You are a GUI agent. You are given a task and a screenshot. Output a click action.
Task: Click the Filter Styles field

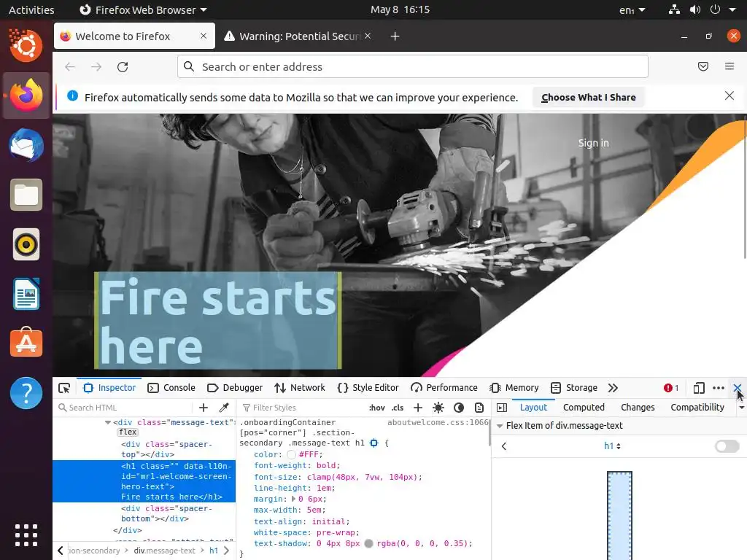[301, 408]
